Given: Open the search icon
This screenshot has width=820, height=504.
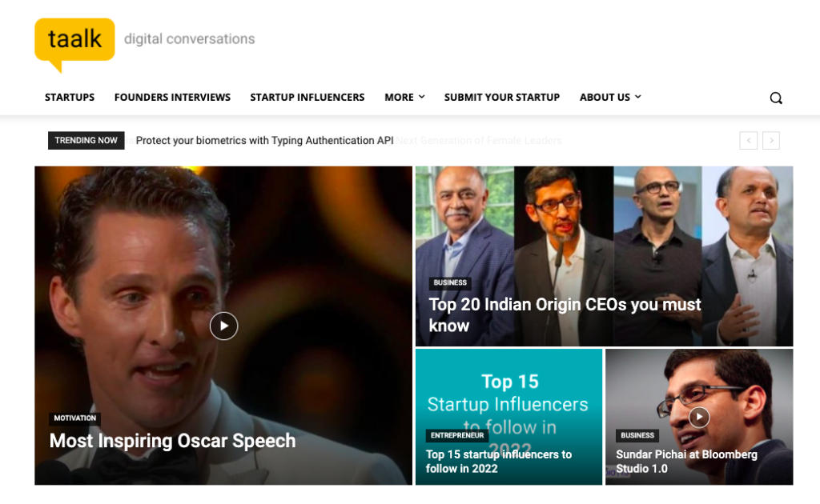Looking at the screenshot, I should (x=775, y=97).
